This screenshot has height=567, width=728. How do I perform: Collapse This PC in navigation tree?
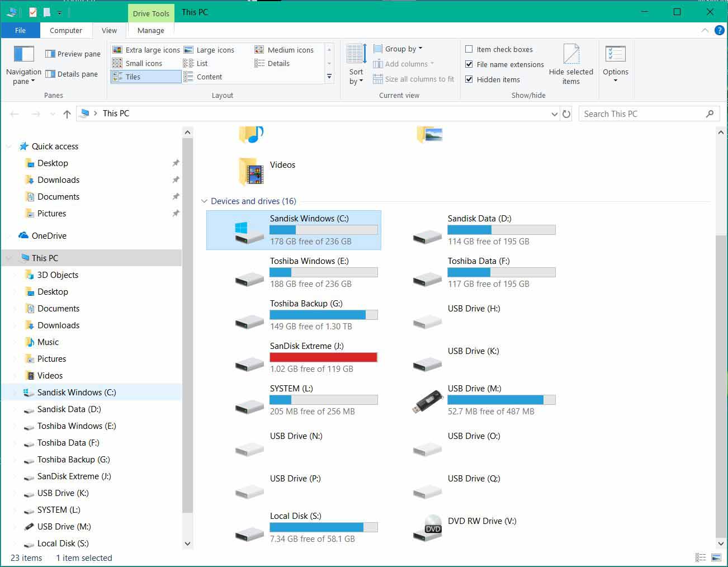click(x=9, y=258)
